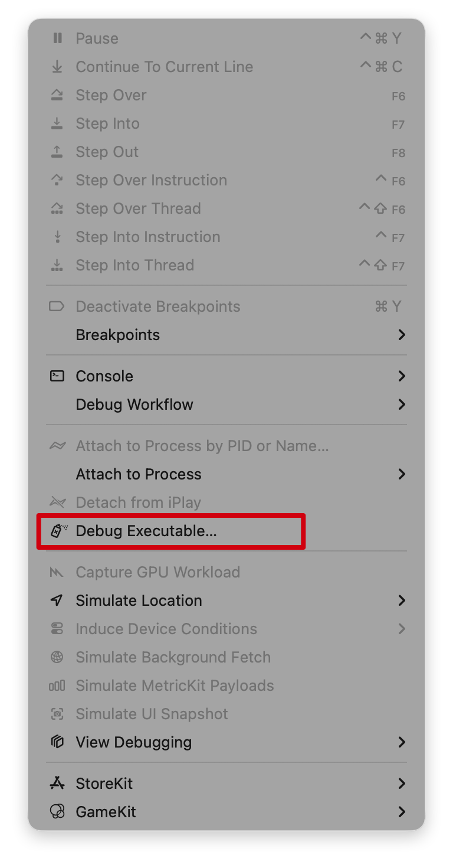Click the Simulate Location arrow icon
This screenshot has height=868, width=453.
coord(57,601)
